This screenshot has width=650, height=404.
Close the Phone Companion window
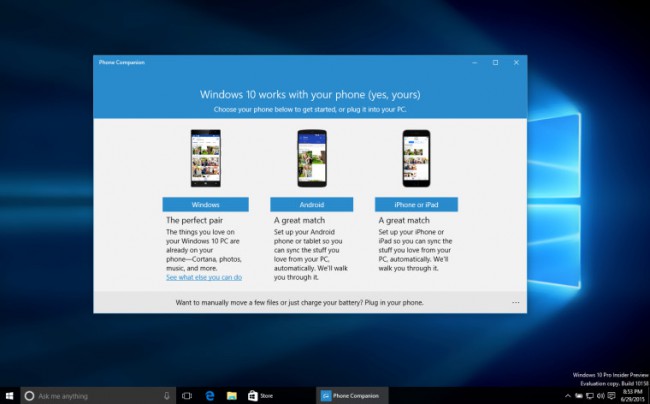(x=516, y=63)
